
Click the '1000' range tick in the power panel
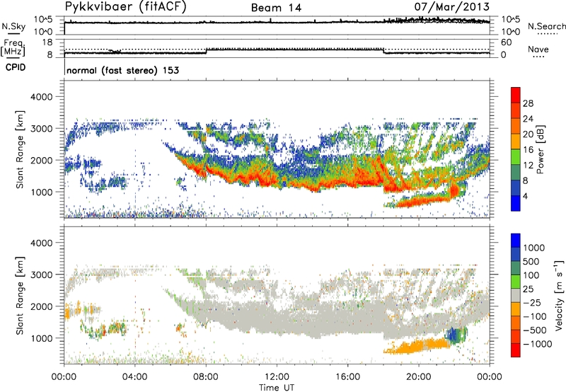click(41, 192)
